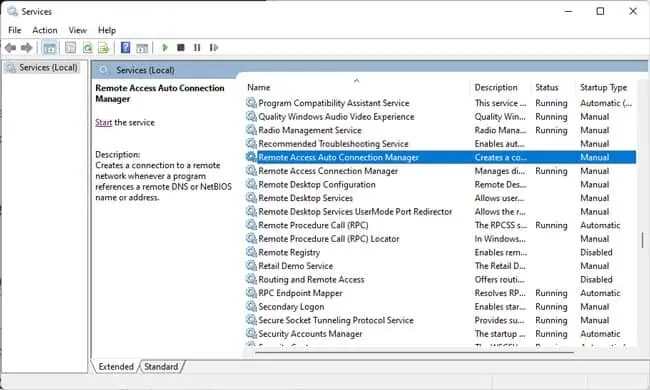
Task: Switch to the Standard tab
Action: [161, 367]
